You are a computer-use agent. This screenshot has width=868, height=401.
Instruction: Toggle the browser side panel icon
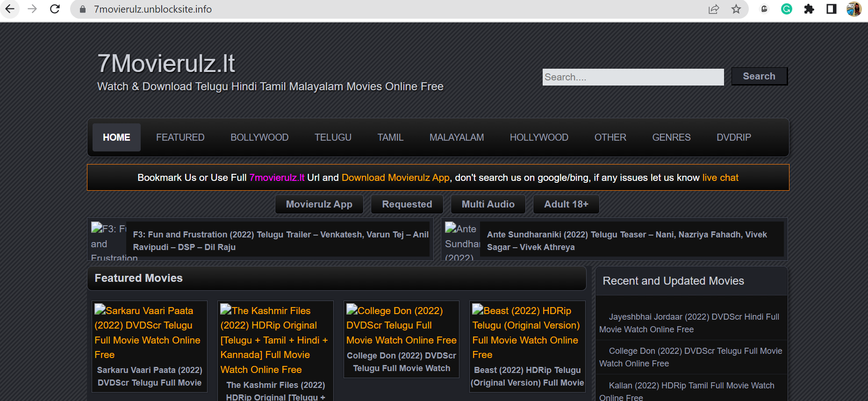(832, 9)
